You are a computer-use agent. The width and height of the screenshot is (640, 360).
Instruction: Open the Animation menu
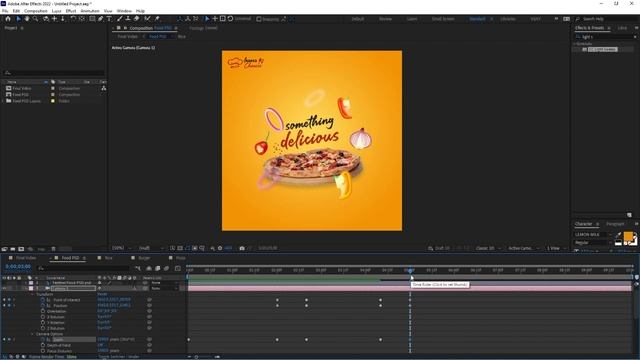coord(90,11)
